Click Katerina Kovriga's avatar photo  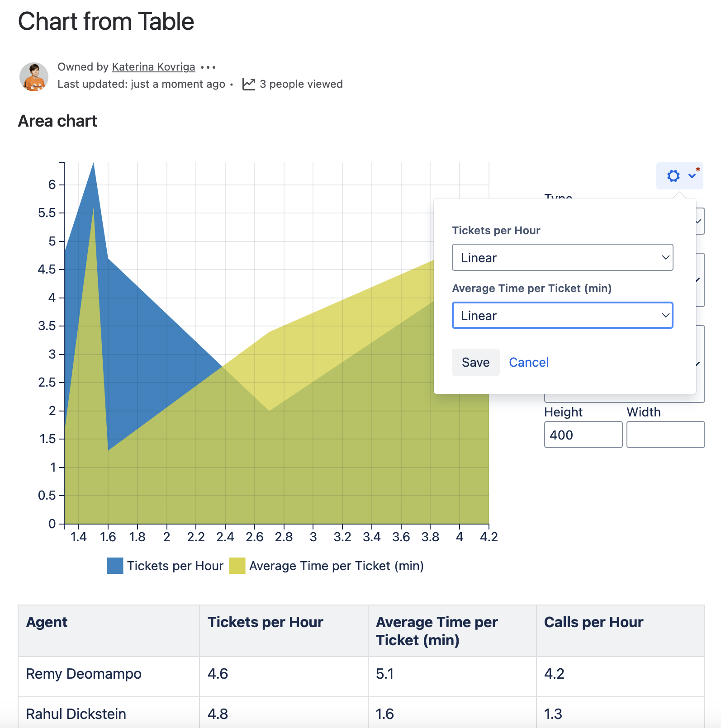pyautogui.click(x=34, y=77)
